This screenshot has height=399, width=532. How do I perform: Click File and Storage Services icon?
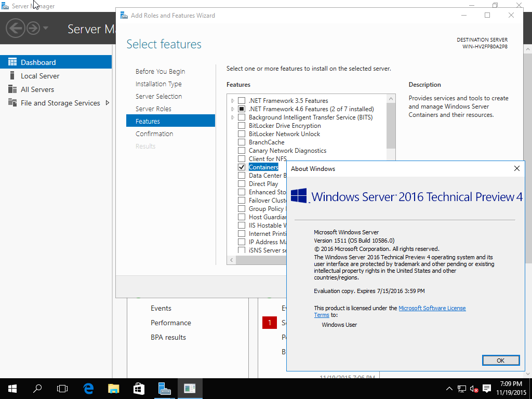[x=12, y=103]
